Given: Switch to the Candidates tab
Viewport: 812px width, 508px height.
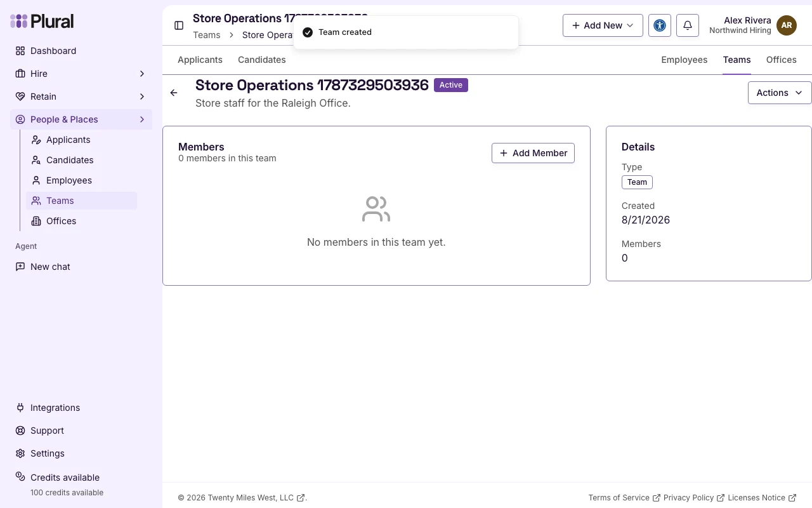Looking at the screenshot, I should [262, 60].
